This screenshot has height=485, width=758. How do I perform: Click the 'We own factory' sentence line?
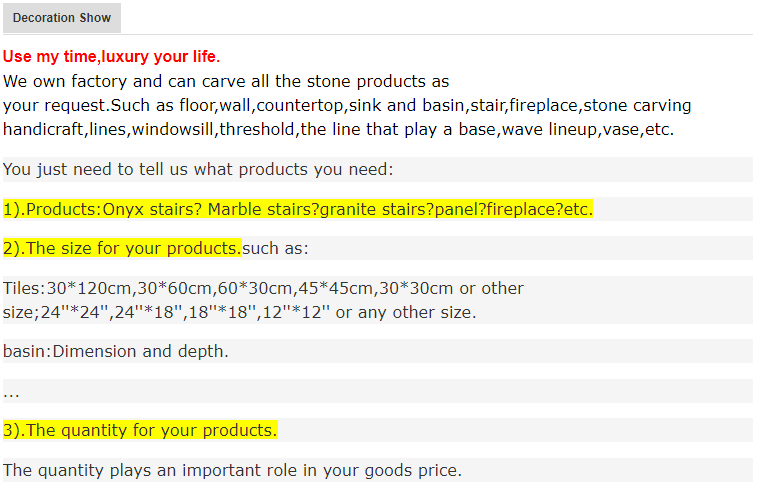[225, 81]
